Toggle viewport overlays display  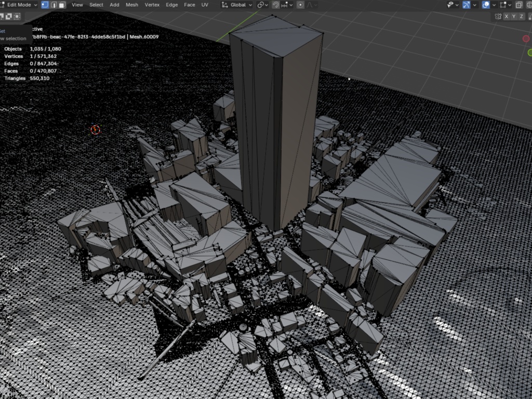pos(486,5)
